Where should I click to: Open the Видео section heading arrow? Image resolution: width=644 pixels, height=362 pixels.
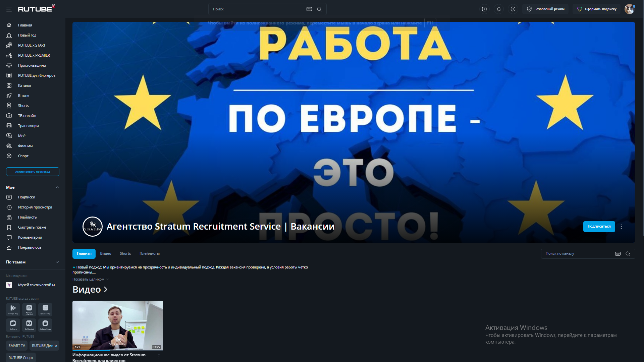(x=106, y=289)
